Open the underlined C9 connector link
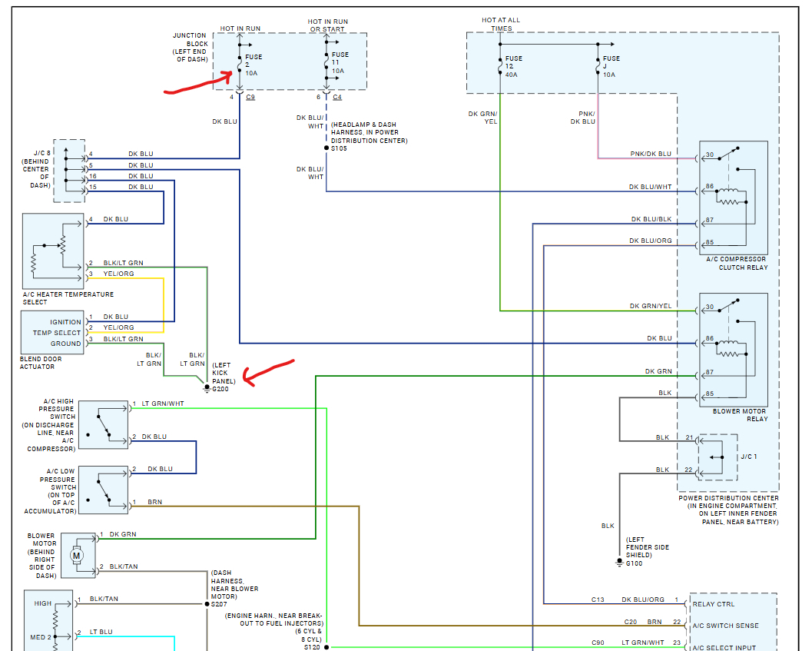812x651 pixels. [250, 97]
